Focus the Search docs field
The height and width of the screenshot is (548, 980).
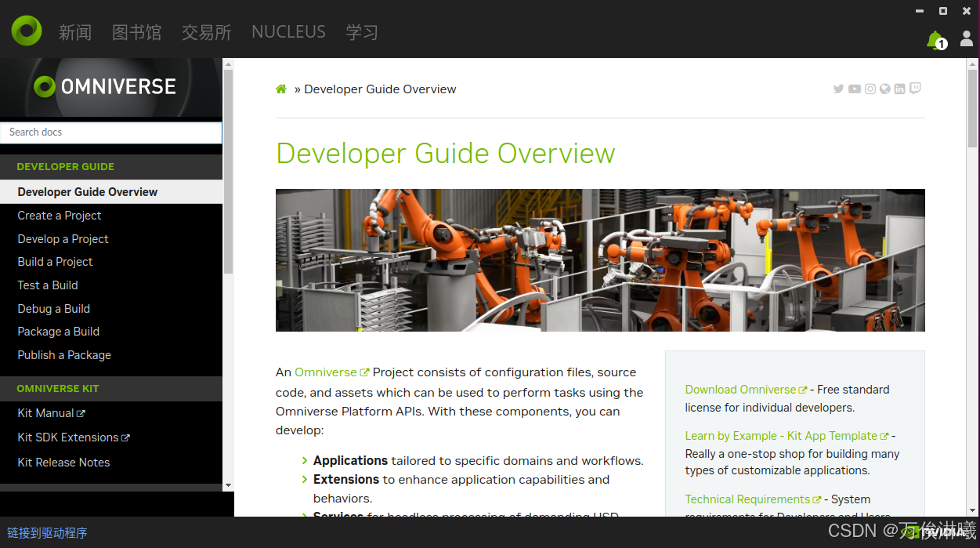pyautogui.click(x=111, y=132)
